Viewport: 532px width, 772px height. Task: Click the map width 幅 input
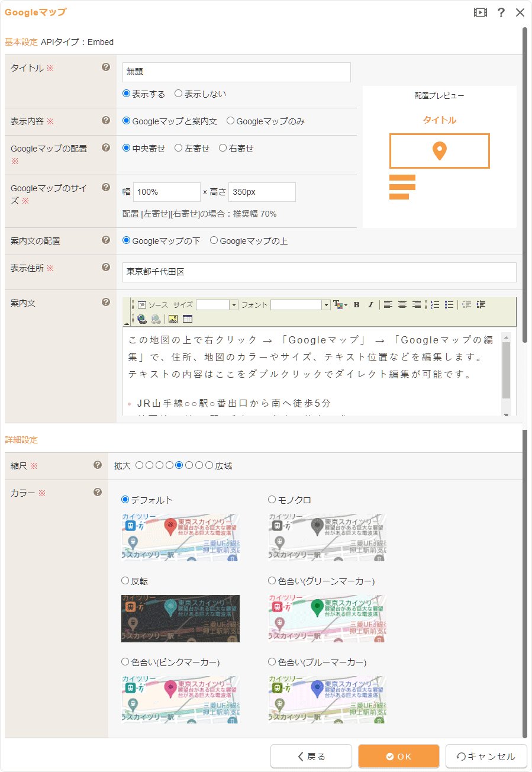coord(167,192)
